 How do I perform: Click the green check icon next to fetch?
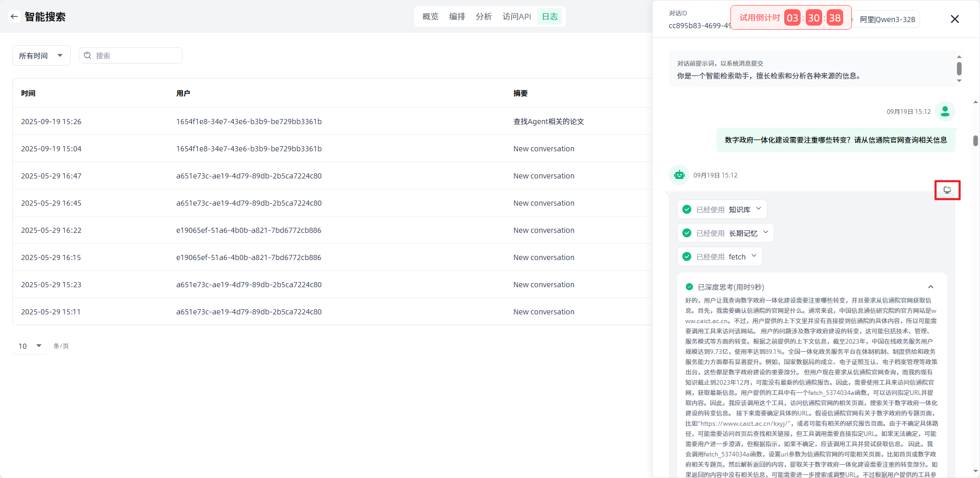[x=687, y=256]
